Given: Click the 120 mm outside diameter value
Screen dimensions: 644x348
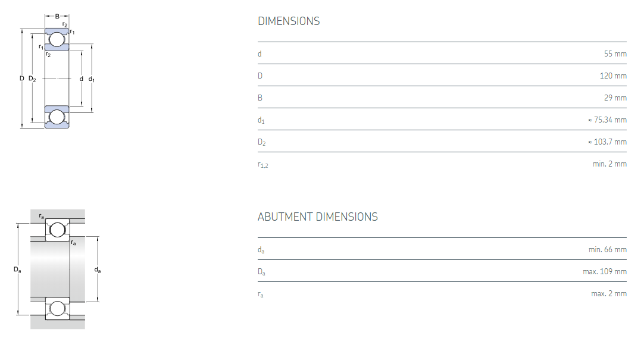Looking at the screenshot, I should pos(613,76).
